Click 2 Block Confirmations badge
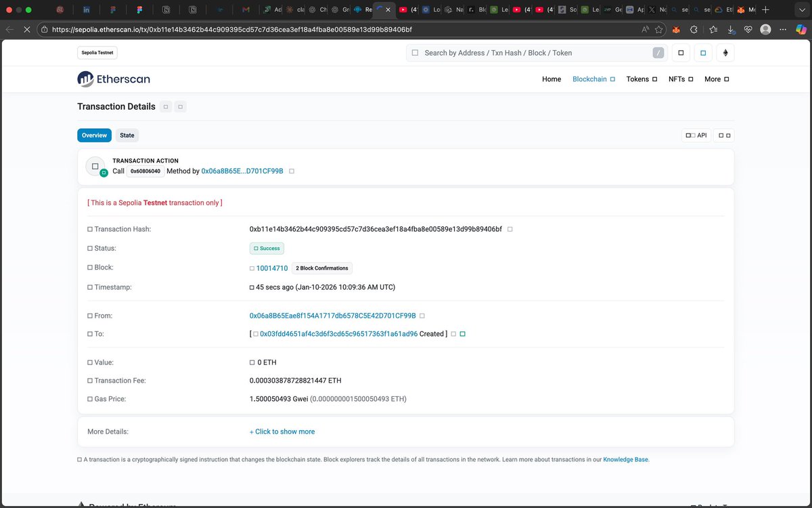The height and width of the screenshot is (508, 812). pyautogui.click(x=322, y=268)
